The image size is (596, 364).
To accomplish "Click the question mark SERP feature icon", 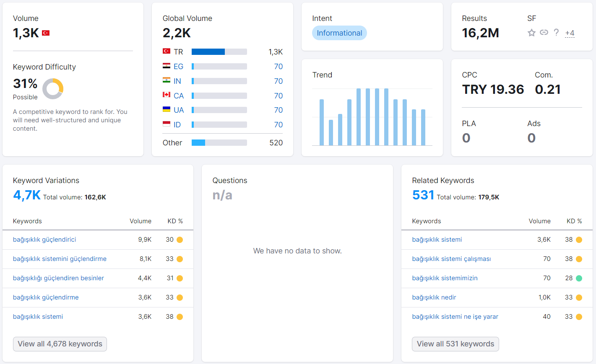I will 556,32.
